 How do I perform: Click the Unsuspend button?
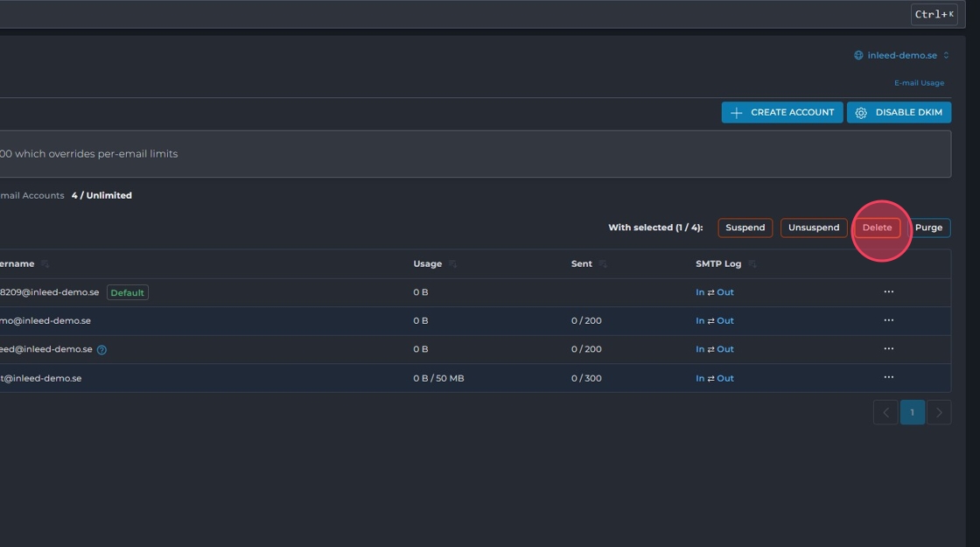(814, 228)
